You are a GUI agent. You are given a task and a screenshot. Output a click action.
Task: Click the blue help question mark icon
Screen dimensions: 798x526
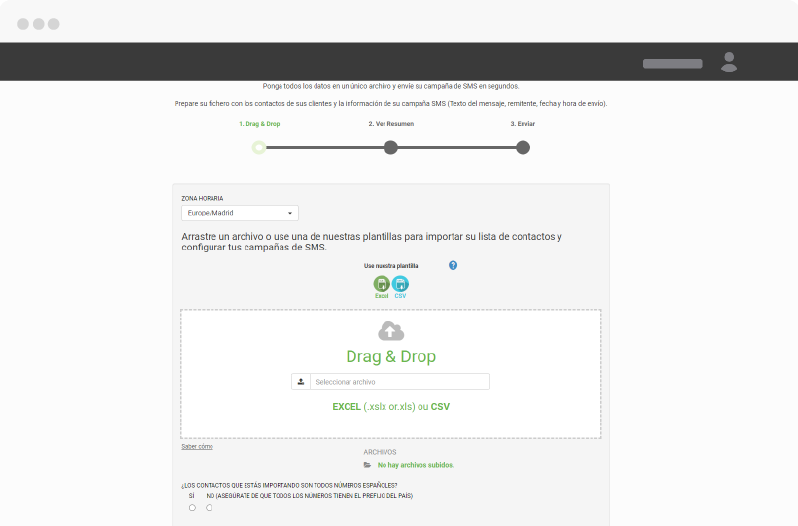[x=453, y=265]
